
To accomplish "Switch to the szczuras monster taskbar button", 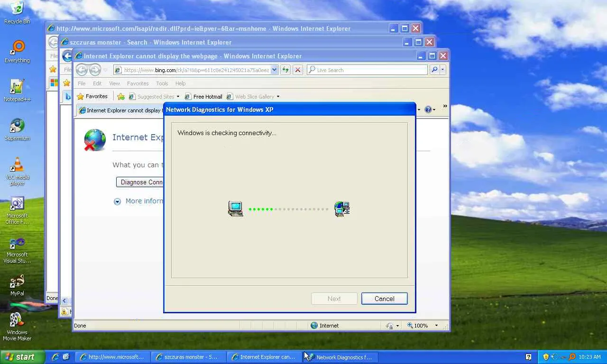I will click(x=189, y=357).
